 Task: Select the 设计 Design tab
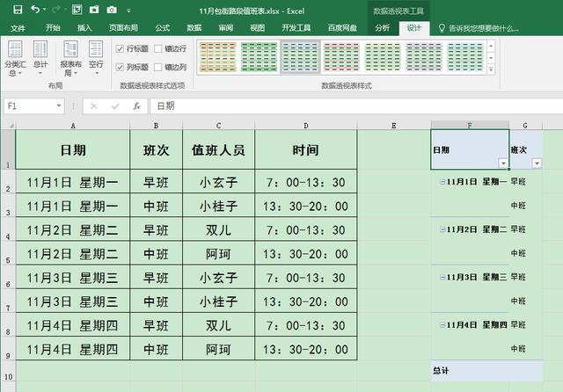(x=414, y=28)
